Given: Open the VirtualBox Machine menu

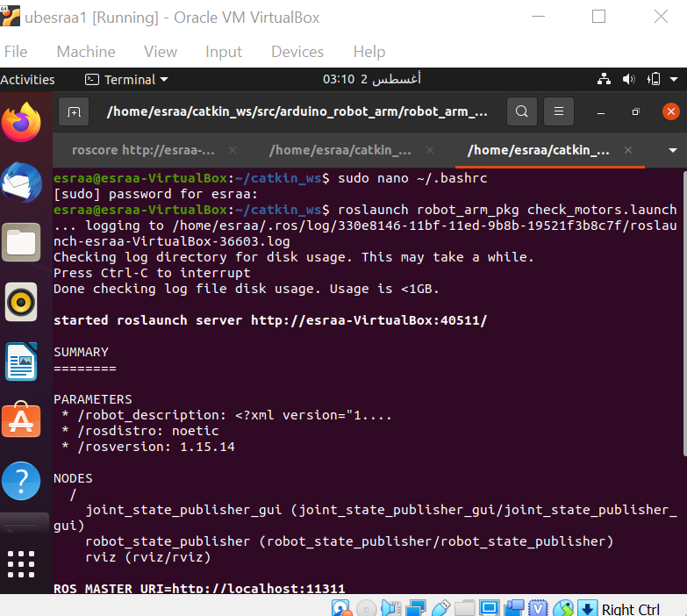Looking at the screenshot, I should pyautogui.click(x=86, y=52).
